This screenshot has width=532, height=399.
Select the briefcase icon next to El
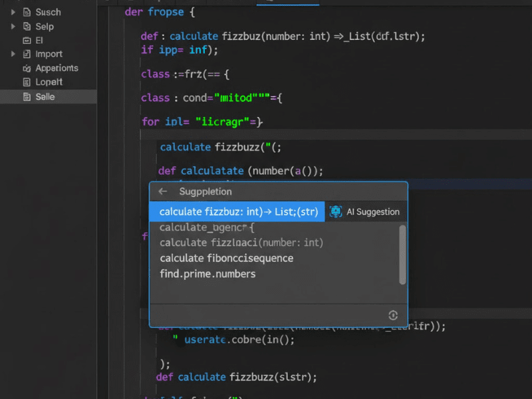pos(26,40)
